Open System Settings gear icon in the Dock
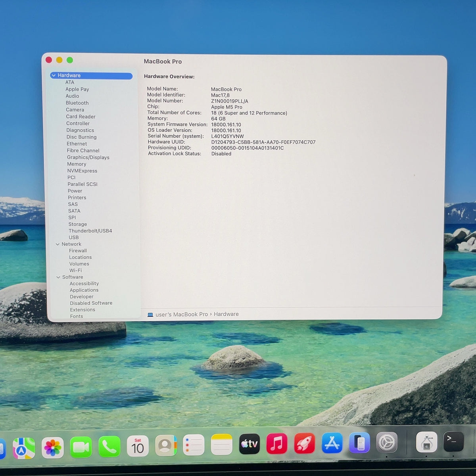Image resolution: width=476 pixels, height=476 pixels. 387,442
